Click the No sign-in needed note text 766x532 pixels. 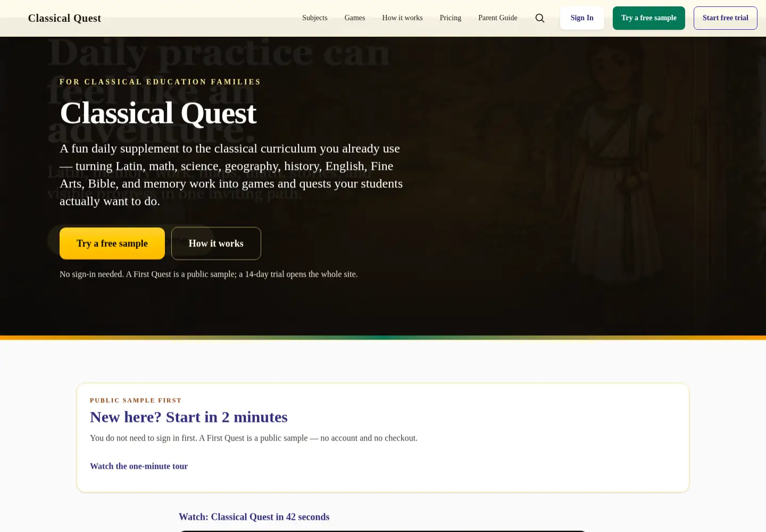[209, 275]
